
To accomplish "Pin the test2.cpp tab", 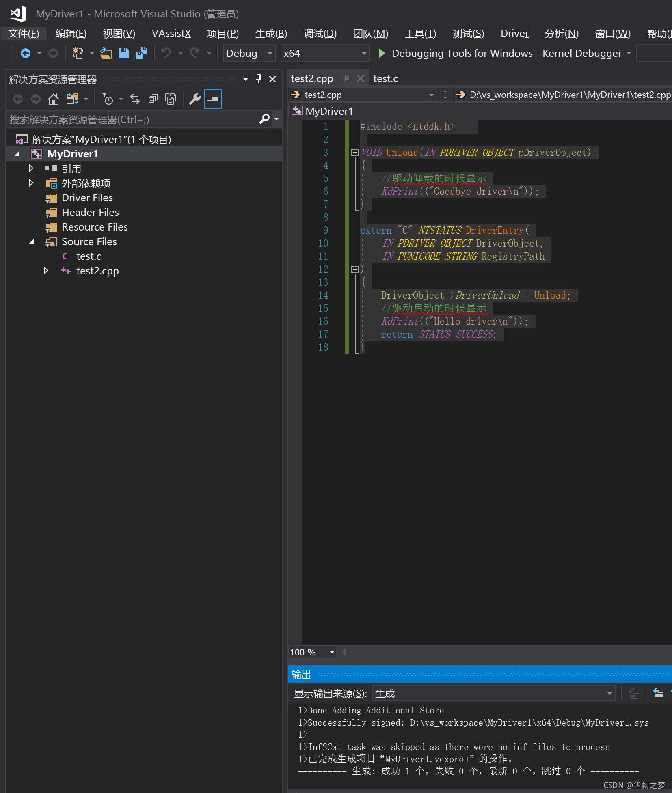I will [346, 78].
